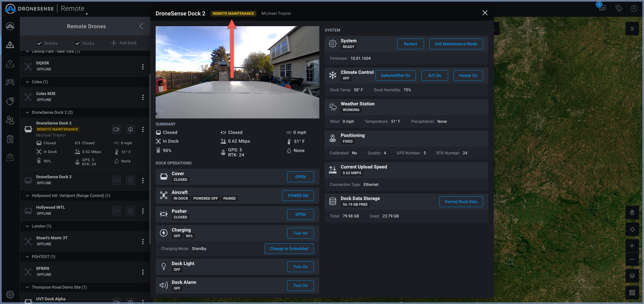Open Stuart's Mavic 3T three-dot menu
Screen dimensions: 644x304
[143, 242]
